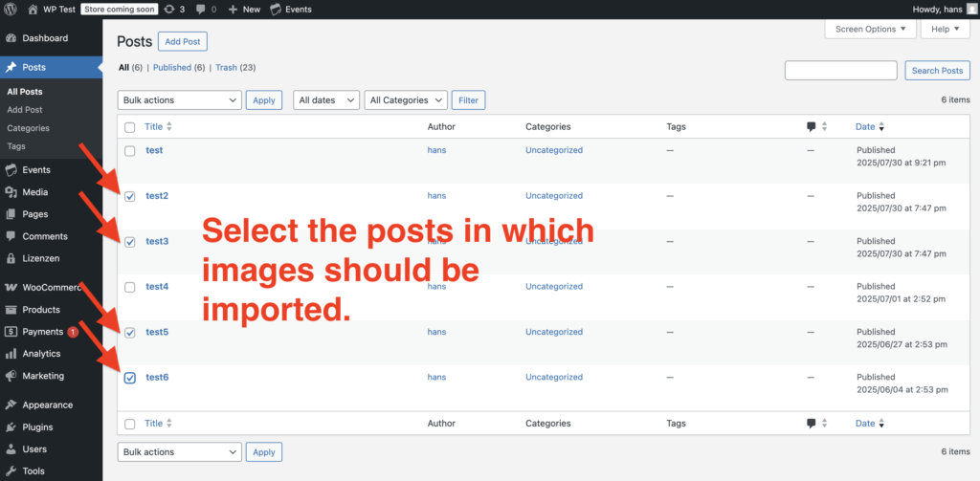980x481 pixels.
Task: Click the Plugins icon in sidebar
Action: 11,427
